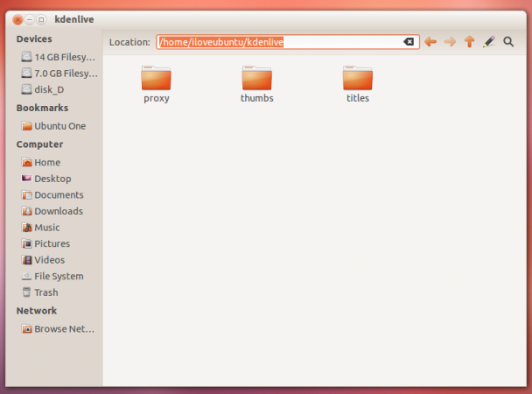Close the kdenlive window
Screen dimensions: 532x394
(x=18, y=19)
